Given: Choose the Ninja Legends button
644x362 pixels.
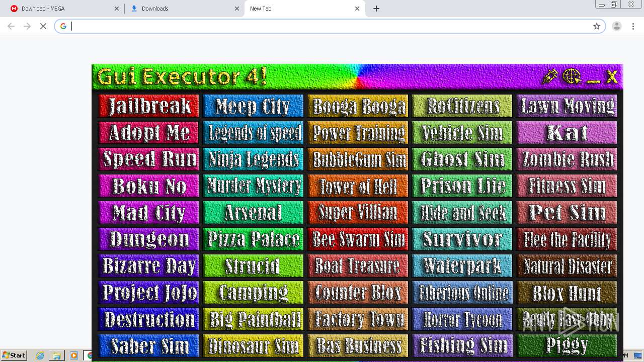Looking at the screenshot, I should point(254,159).
